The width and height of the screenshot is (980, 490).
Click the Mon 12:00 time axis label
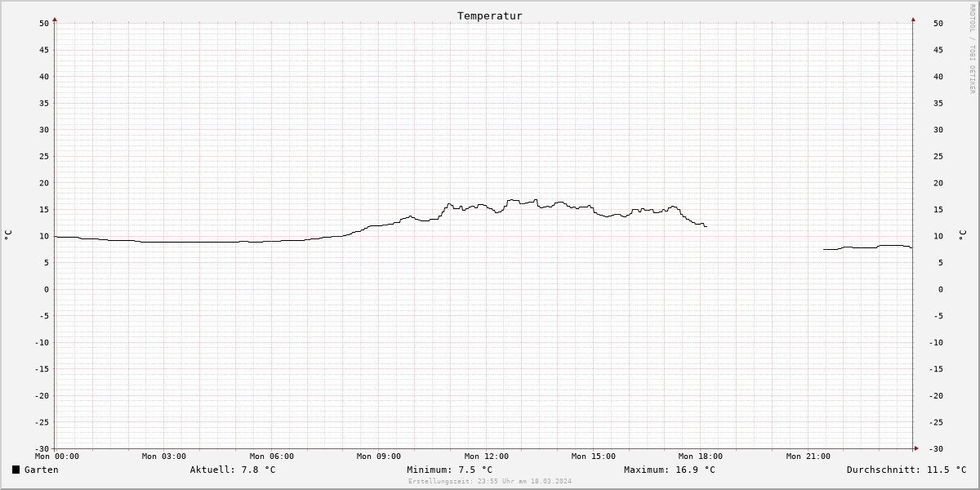point(487,457)
